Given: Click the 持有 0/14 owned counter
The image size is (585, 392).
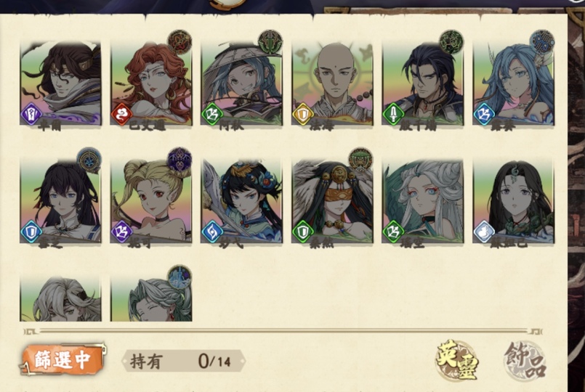Looking at the screenshot, I should click(x=184, y=361).
